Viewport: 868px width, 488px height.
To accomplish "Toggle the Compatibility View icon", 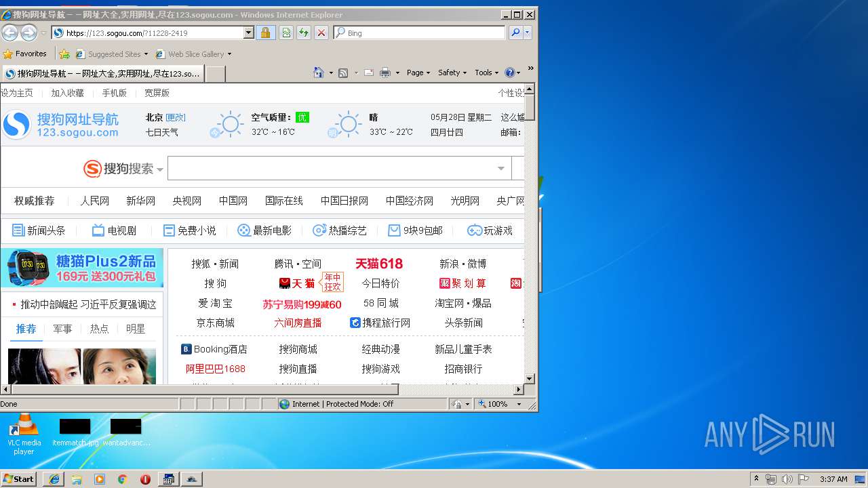I will point(286,33).
